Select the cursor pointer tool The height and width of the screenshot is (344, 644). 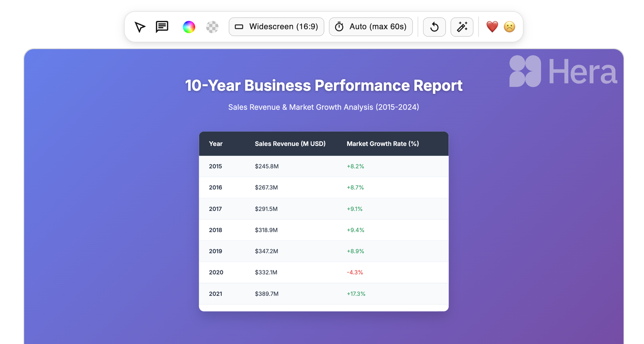pos(140,27)
